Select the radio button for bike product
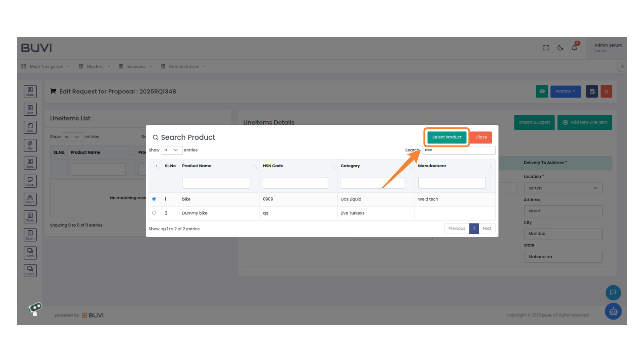This screenshot has width=644, height=362. [154, 199]
